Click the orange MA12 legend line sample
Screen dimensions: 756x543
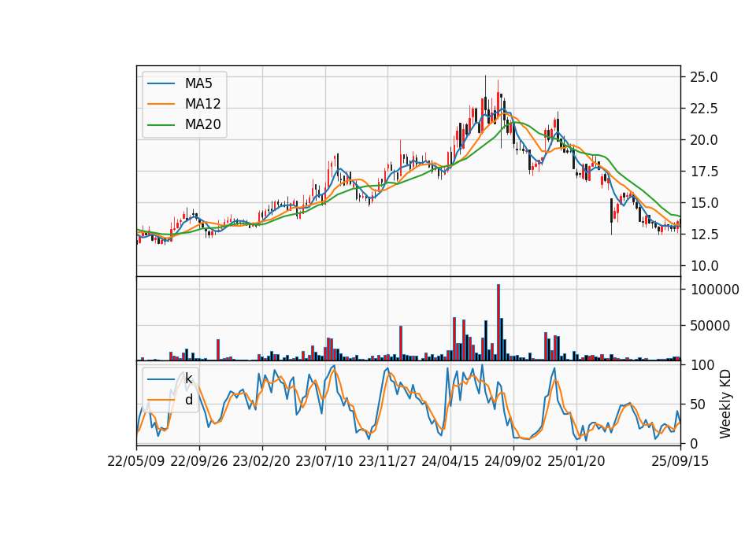[161, 104]
